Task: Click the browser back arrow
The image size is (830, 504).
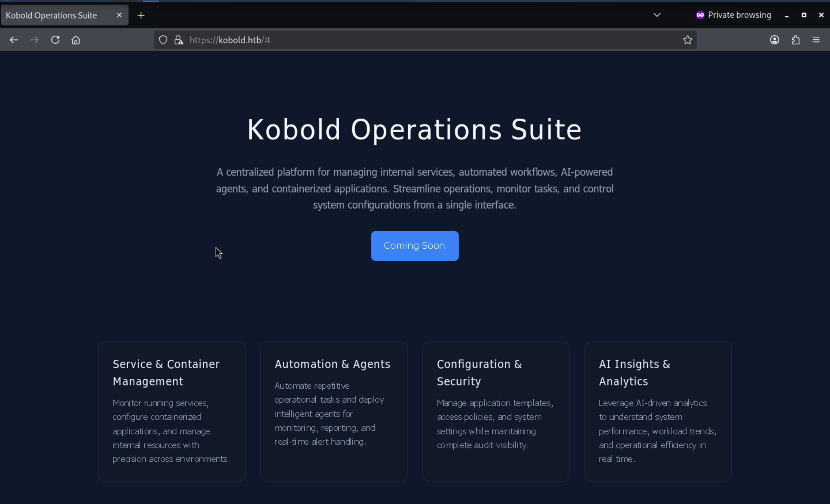Action: point(14,40)
